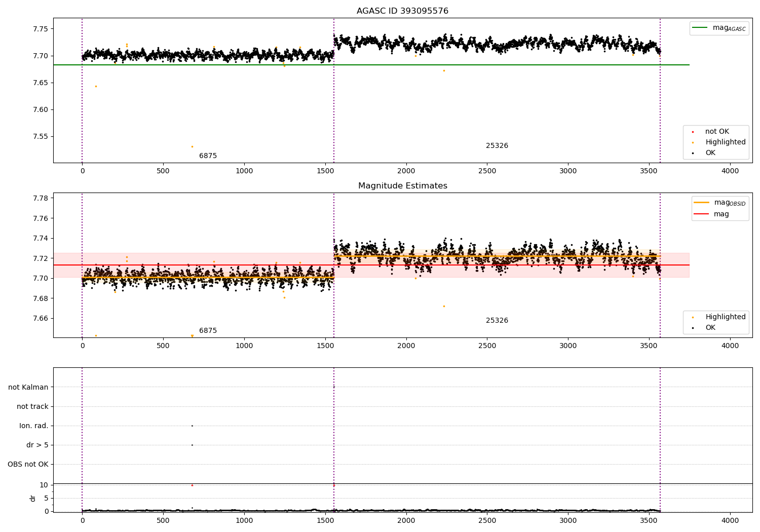Click "not OK" legend entry in top plot
This screenshot has width=760, height=532.
click(x=717, y=132)
